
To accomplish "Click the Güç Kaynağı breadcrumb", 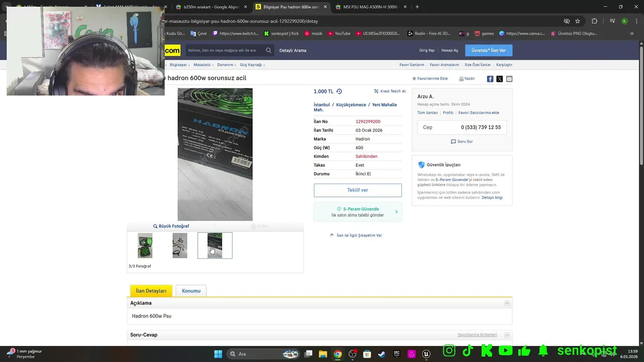I will pyautogui.click(x=251, y=65).
